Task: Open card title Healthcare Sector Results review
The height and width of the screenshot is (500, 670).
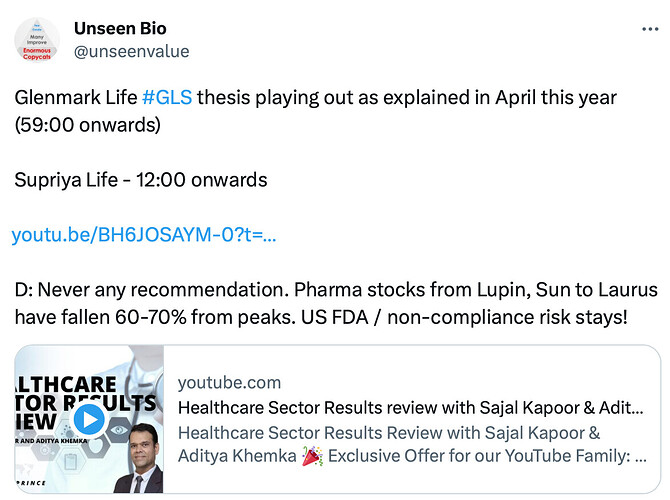Action: (411, 408)
